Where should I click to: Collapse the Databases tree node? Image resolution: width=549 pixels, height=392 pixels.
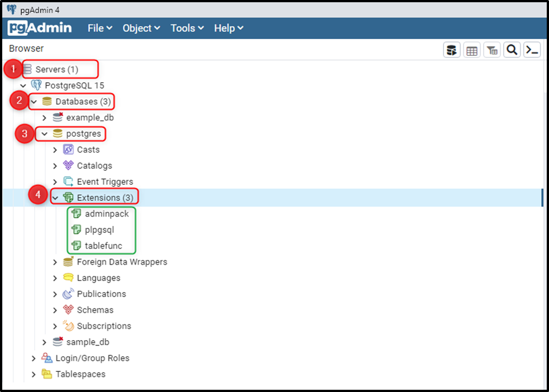tap(34, 102)
